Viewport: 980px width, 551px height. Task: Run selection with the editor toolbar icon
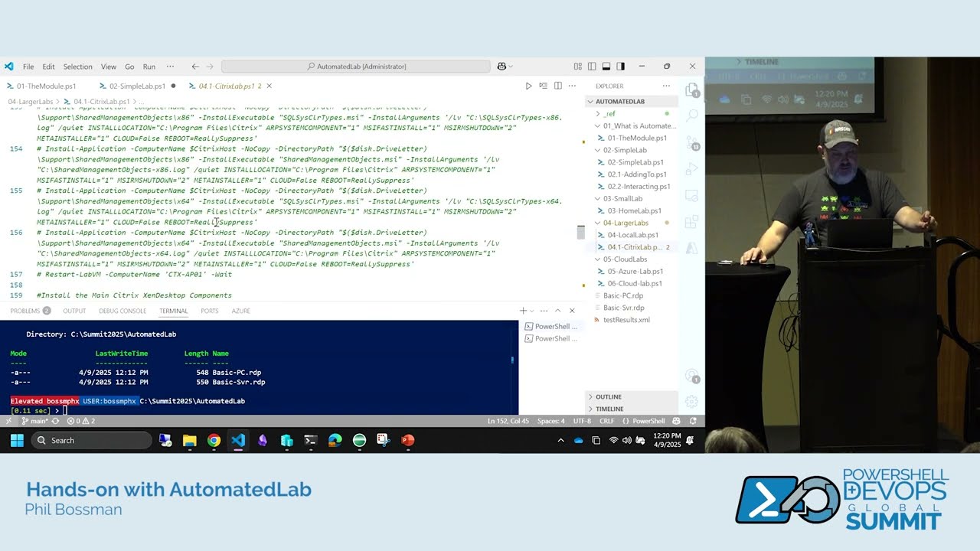coord(543,86)
